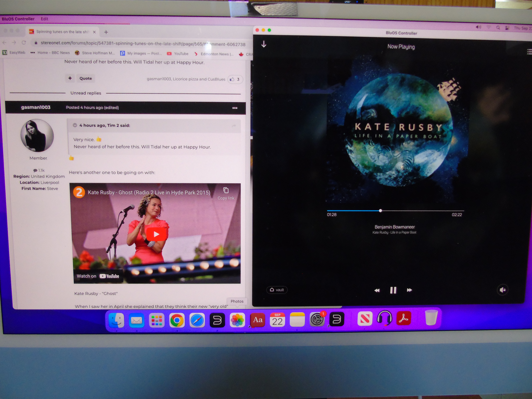Play the Kate Rusby Ghost YouTube video
Image resolution: width=532 pixels, height=399 pixels.
tap(156, 234)
